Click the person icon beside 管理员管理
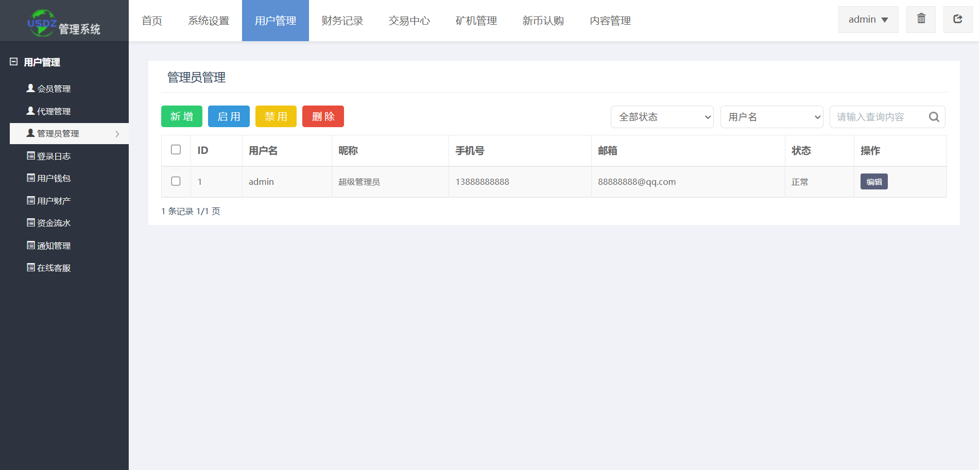 30,133
